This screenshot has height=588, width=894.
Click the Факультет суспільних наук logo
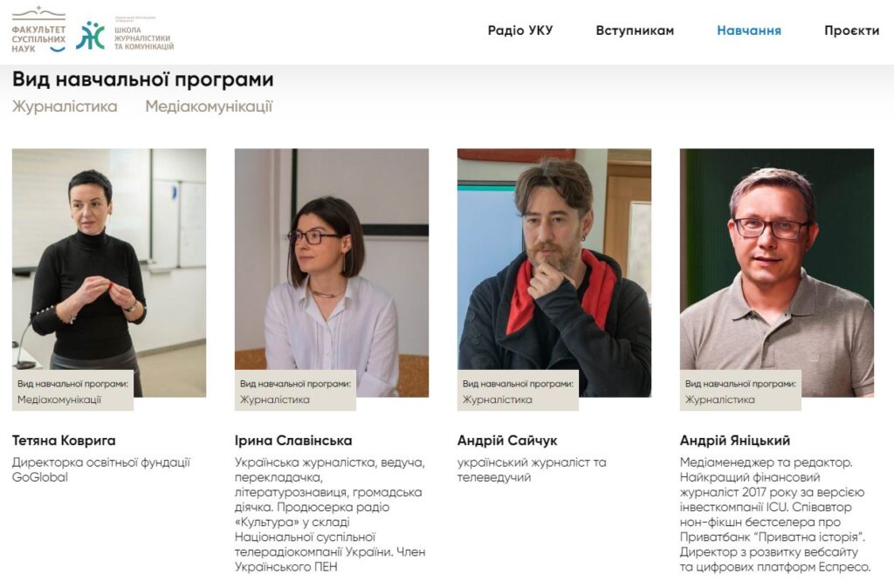[x=38, y=31]
